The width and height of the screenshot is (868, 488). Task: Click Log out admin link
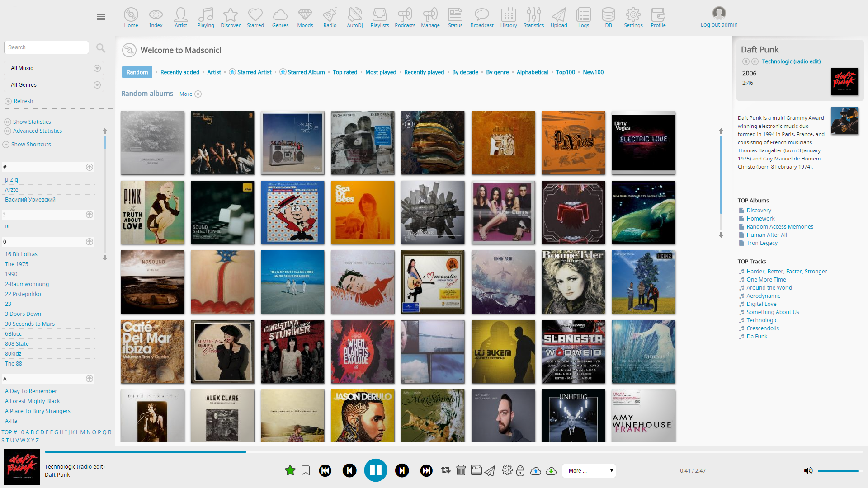(719, 25)
